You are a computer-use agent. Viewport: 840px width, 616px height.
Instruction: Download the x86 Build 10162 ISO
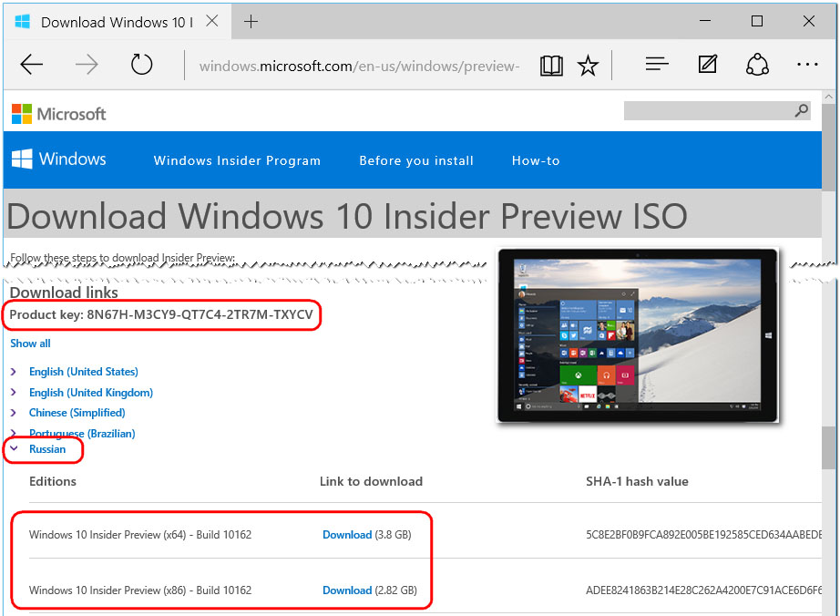(347, 590)
